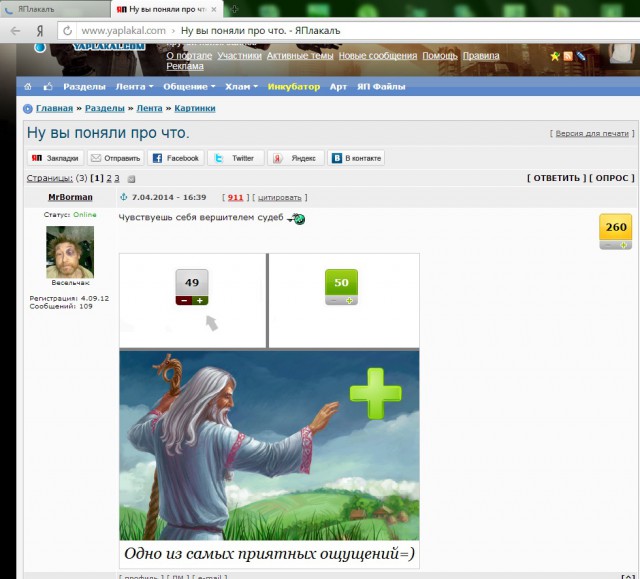Open the Правила link
The height and width of the screenshot is (579, 640).
click(x=481, y=55)
